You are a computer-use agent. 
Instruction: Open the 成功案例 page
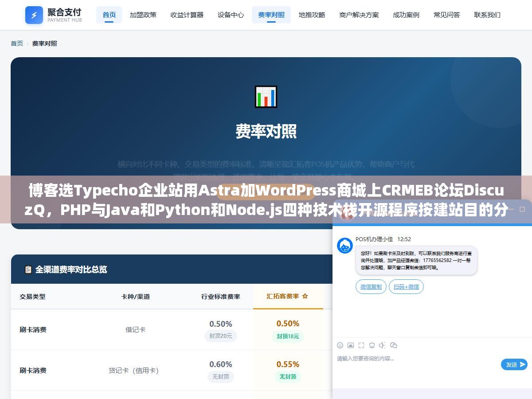click(x=406, y=15)
